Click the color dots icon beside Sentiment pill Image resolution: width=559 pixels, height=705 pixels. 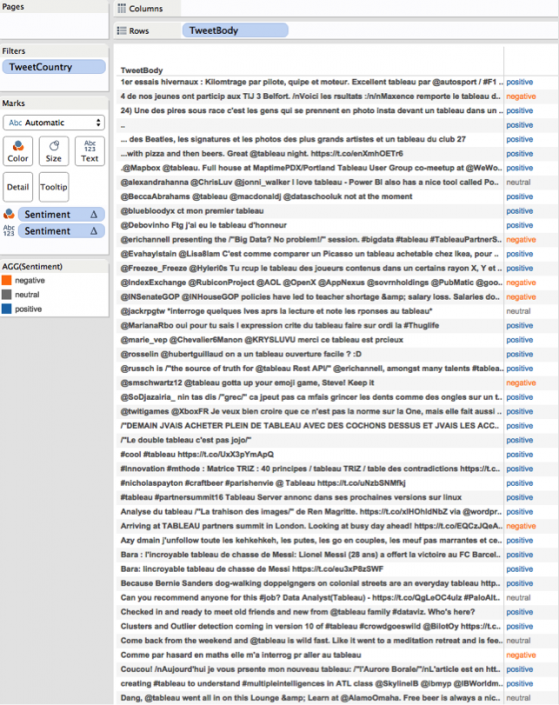pos(9,214)
